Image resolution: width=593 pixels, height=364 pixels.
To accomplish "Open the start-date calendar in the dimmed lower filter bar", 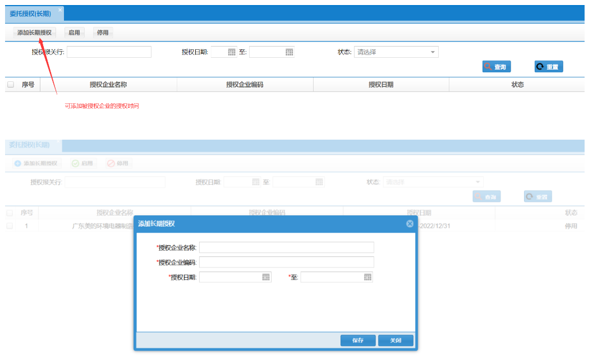I will click(x=256, y=182).
